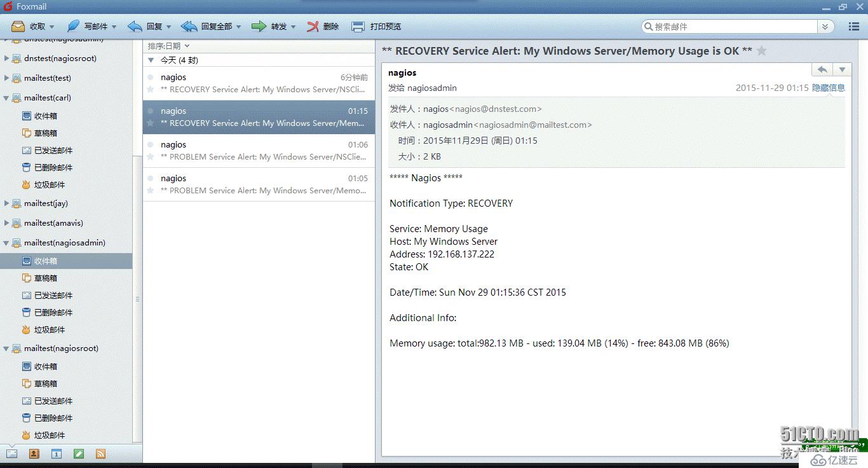Click quick reply arrow in message header
This screenshot has height=468, width=868.
pyautogui.click(x=822, y=69)
